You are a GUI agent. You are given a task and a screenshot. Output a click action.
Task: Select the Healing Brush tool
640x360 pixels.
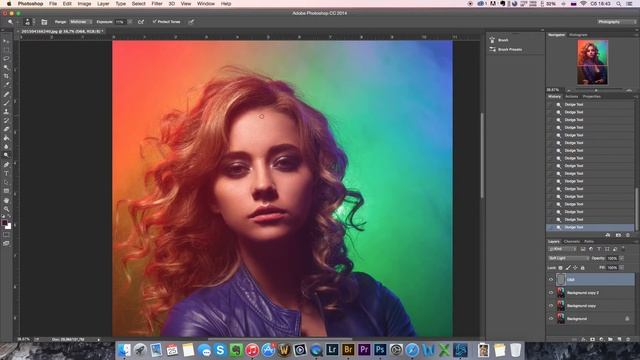tap(6, 95)
